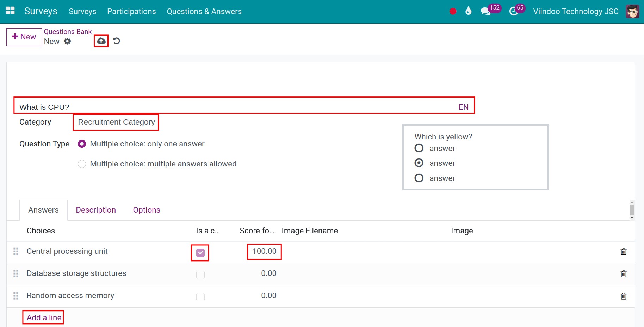The image size is (644, 327).
Task: Select 'Multiple choice: multiple answers allowed' radio
Action: (x=82, y=164)
